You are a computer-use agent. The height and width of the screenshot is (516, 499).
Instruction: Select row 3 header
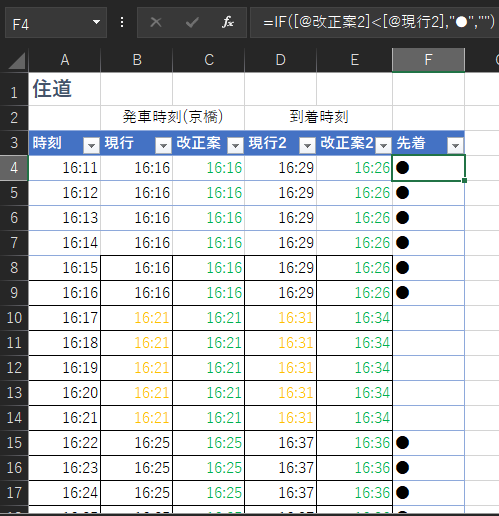[x=14, y=143]
